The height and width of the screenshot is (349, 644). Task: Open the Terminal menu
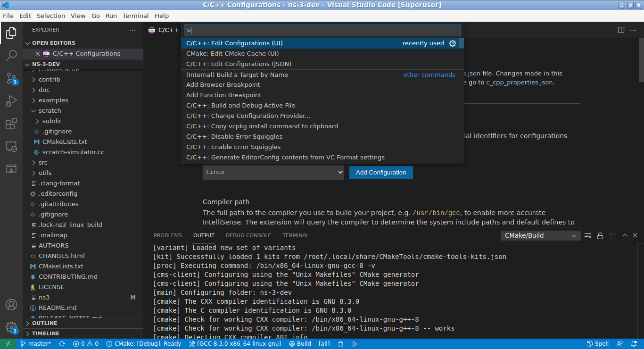tap(136, 16)
